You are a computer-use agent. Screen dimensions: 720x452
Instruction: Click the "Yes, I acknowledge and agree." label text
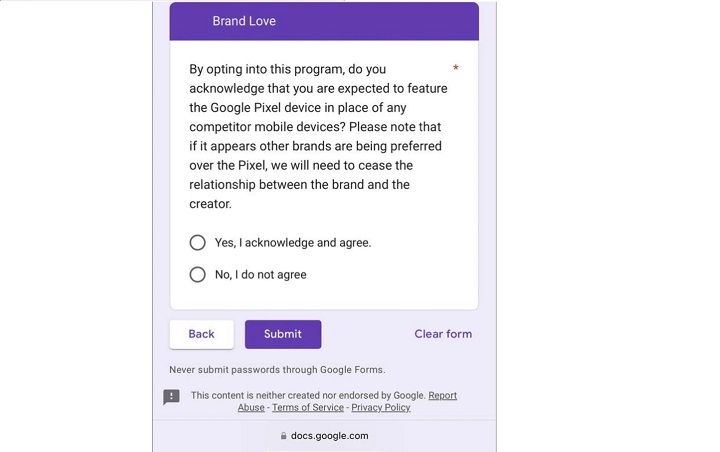click(293, 243)
